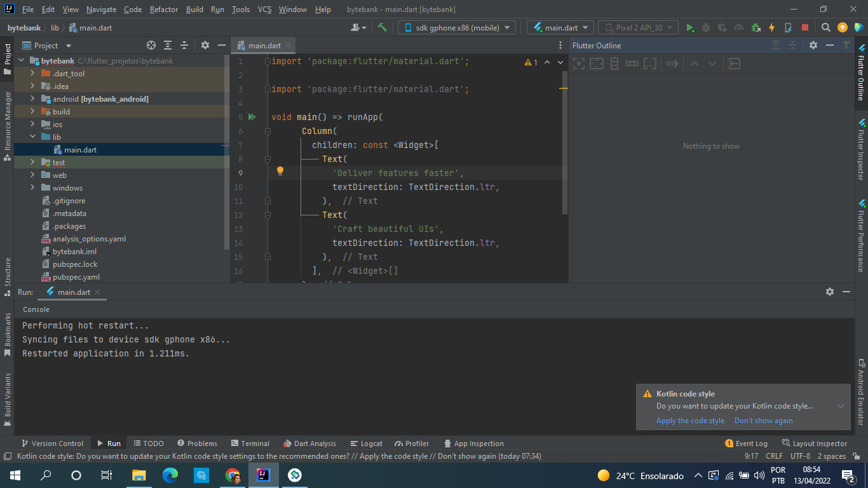Viewport: 868px width, 488px height.
Task: Open Search Everywhere magnifier icon
Action: (x=825, y=27)
